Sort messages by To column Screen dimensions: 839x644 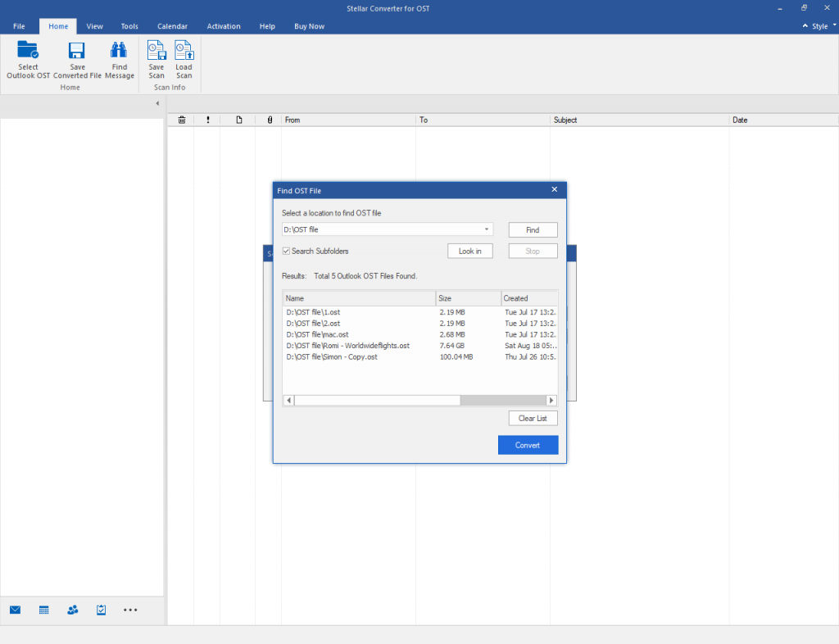(483, 120)
